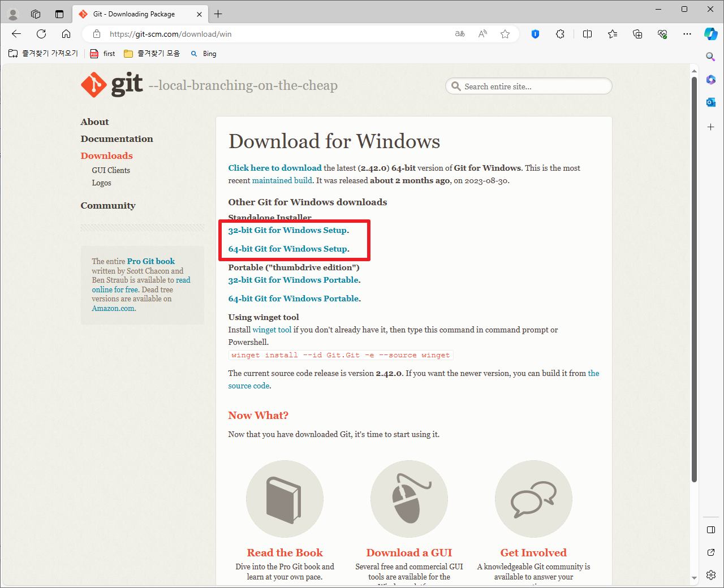The width and height of the screenshot is (724, 588).
Task: Click the Download a GUI heading link
Action: (409, 553)
